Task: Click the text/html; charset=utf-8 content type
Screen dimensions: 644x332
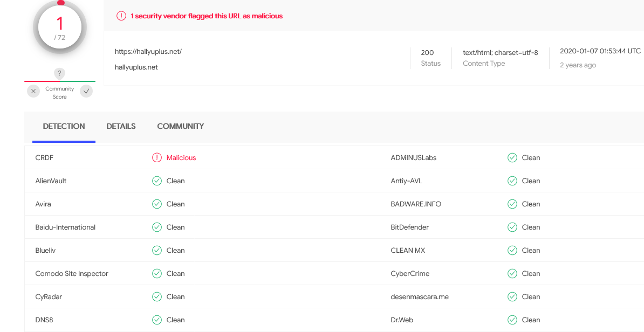Action: tap(500, 52)
